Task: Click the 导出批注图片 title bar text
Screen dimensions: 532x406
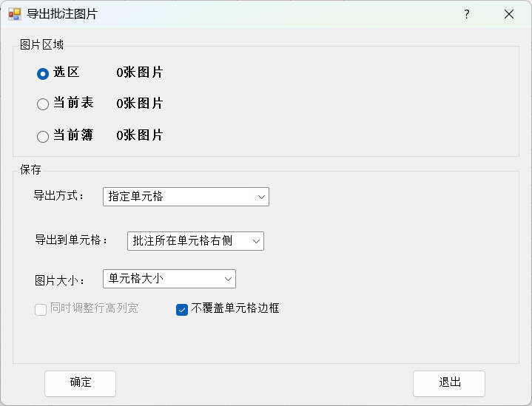Action: pyautogui.click(x=61, y=14)
